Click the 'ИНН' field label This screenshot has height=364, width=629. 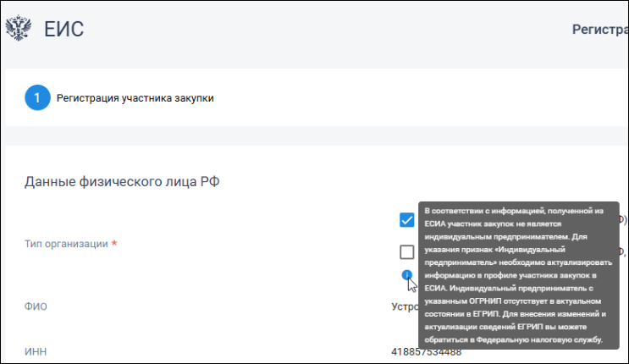(36, 351)
